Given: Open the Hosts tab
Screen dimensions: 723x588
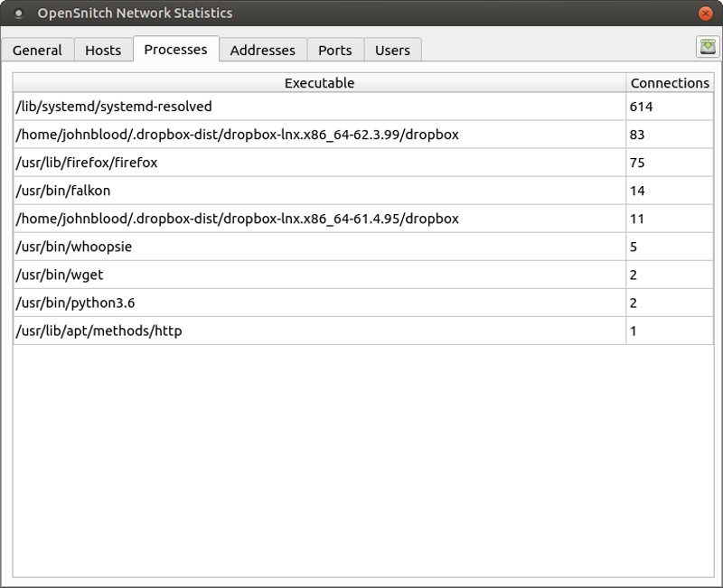Looking at the screenshot, I should coord(102,50).
